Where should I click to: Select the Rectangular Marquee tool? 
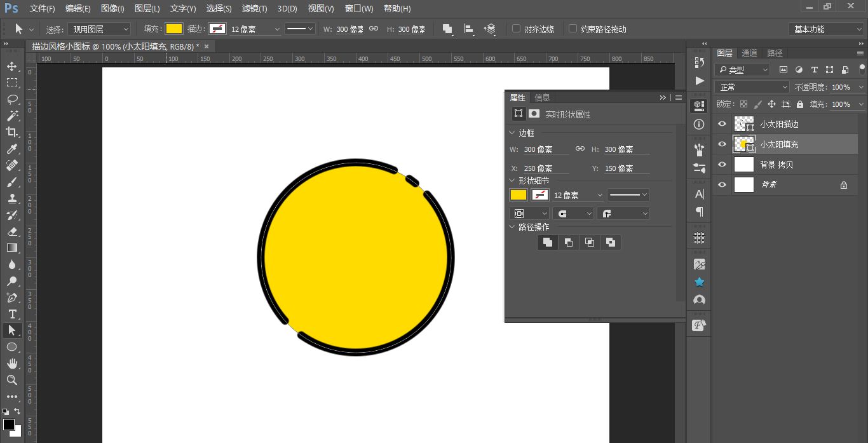coord(11,83)
